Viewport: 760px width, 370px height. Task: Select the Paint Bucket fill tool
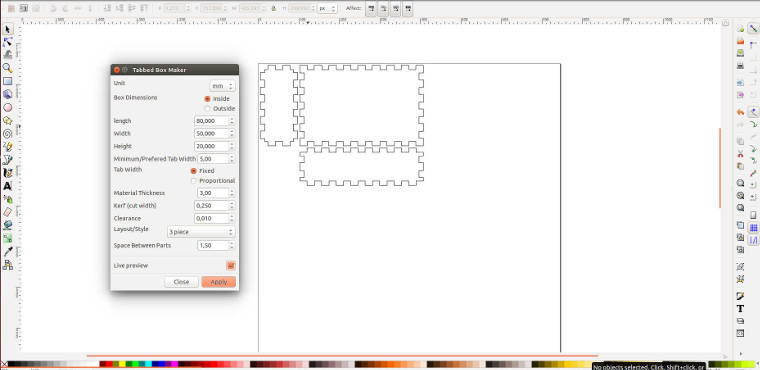point(7,225)
